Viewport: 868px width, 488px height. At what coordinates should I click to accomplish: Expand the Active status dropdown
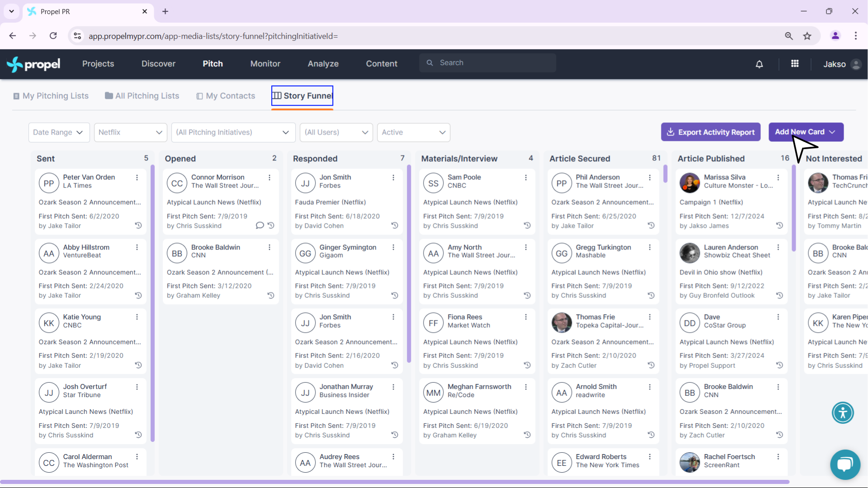pyautogui.click(x=414, y=132)
